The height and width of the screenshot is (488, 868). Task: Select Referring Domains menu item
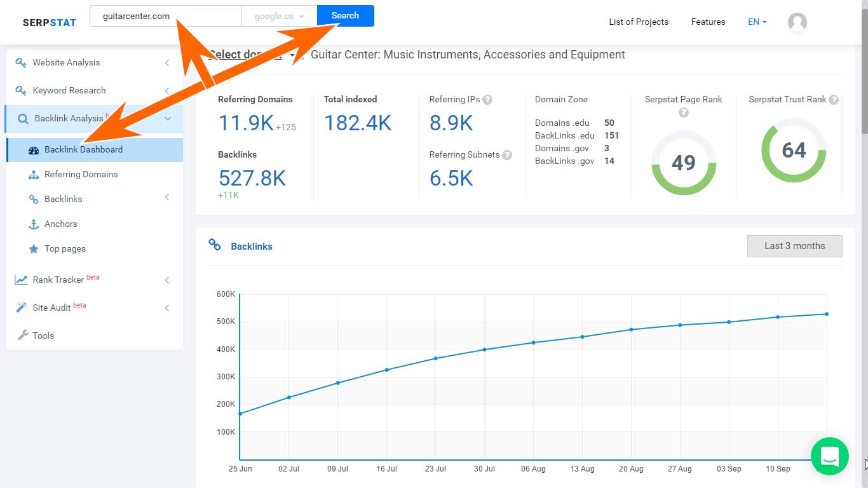[x=81, y=174]
